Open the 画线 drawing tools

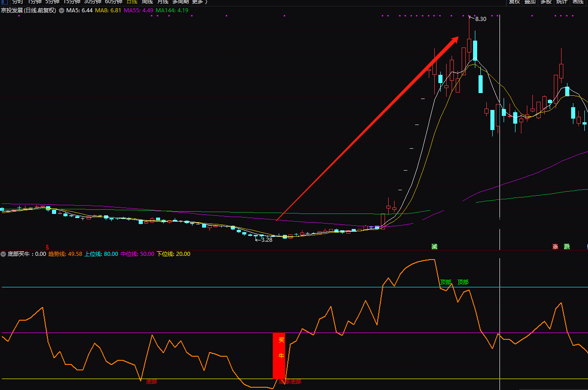(578, 2)
